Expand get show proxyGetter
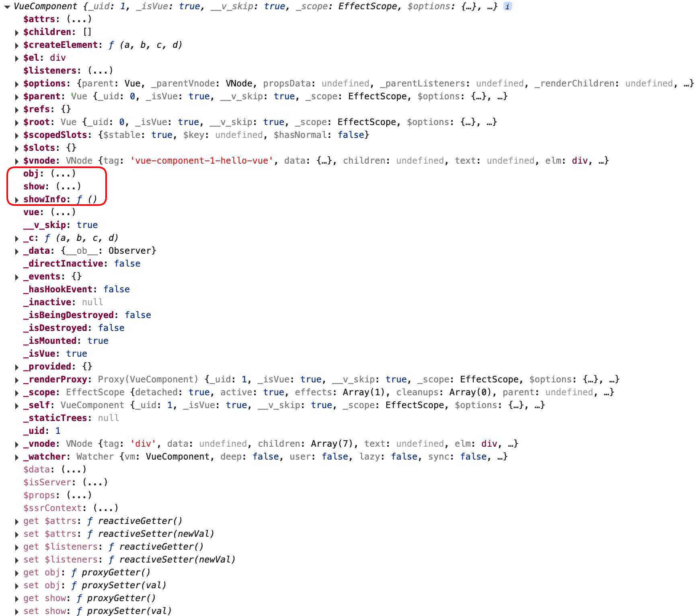 tap(16, 599)
